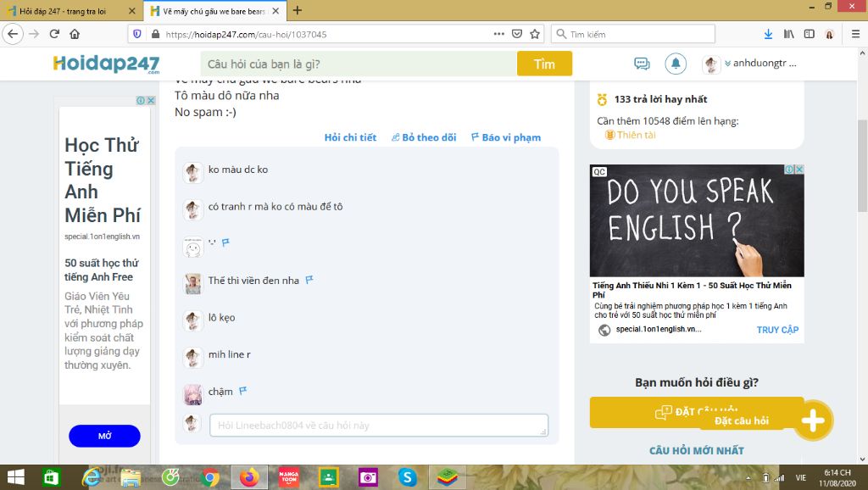Close the Hỏi đáp 247 tab
The height and width of the screenshot is (490, 868).
131,11
